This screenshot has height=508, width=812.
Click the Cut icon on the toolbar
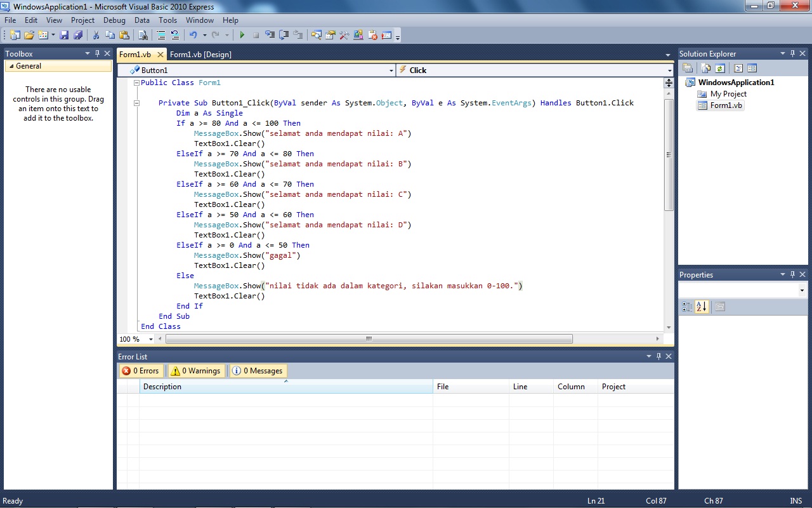coord(96,35)
